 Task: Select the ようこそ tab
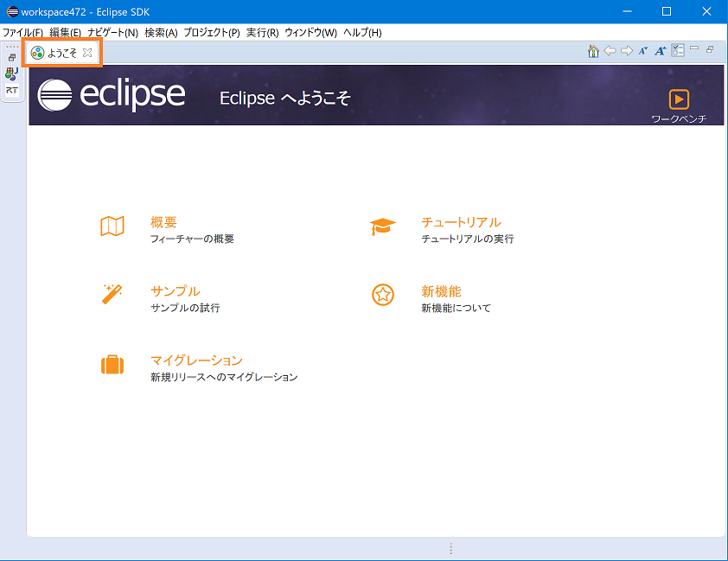(x=62, y=53)
